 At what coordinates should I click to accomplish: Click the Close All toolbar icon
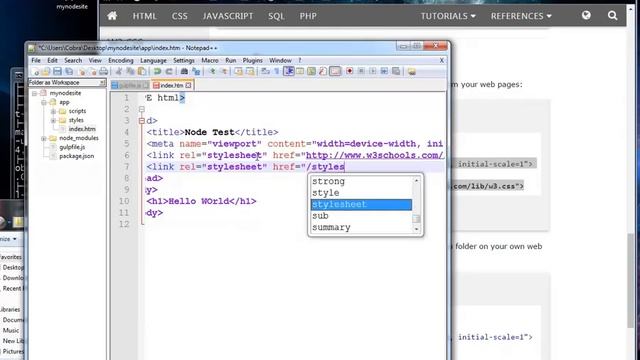coord(93,71)
